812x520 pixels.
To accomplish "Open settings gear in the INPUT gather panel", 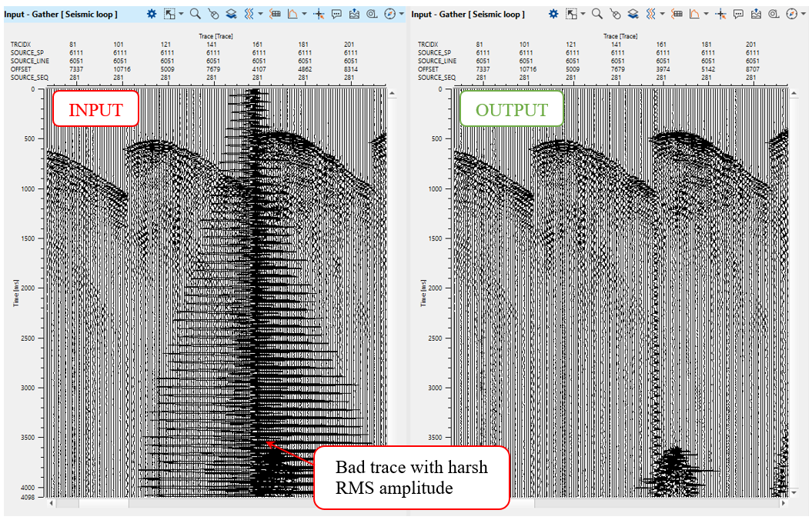I will pyautogui.click(x=152, y=14).
